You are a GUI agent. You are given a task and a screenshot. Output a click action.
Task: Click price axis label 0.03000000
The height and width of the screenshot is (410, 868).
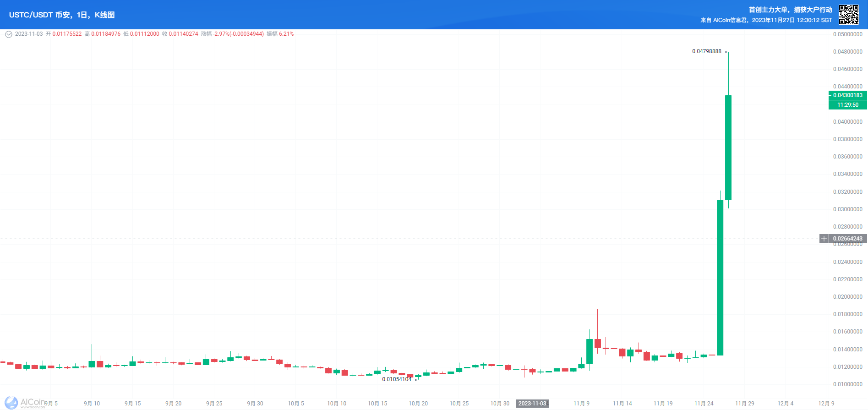tap(847, 209)
